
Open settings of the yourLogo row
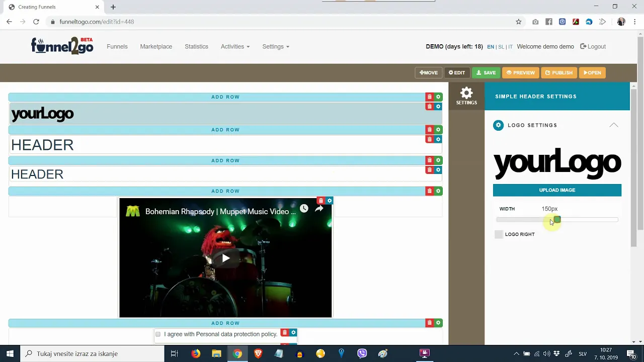[438, 107]
